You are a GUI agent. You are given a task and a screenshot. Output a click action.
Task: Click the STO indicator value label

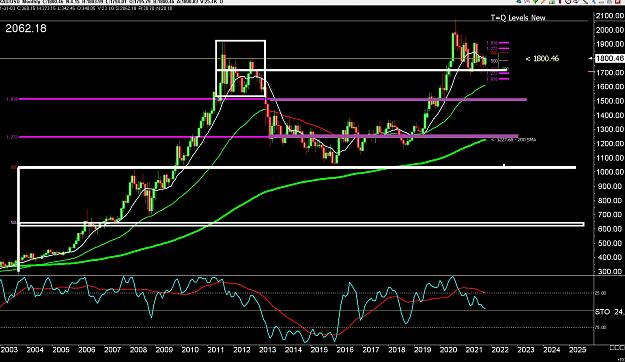click(x=609, y=312)
